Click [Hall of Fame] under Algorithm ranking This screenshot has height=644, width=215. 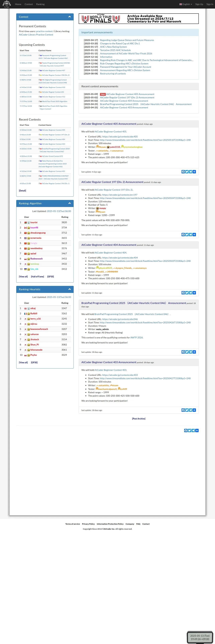point(38,277)
